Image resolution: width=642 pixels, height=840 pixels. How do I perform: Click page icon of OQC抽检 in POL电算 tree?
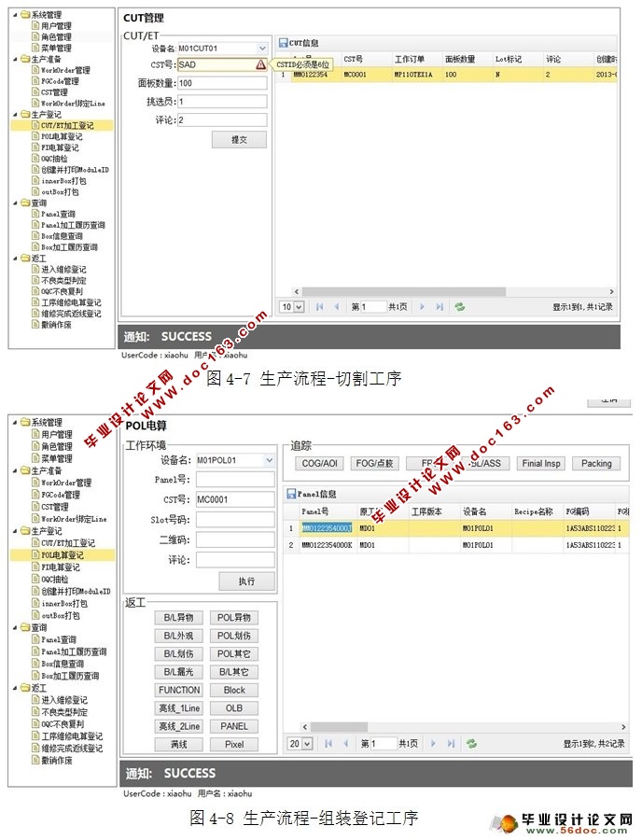click(x=35, y=579)
